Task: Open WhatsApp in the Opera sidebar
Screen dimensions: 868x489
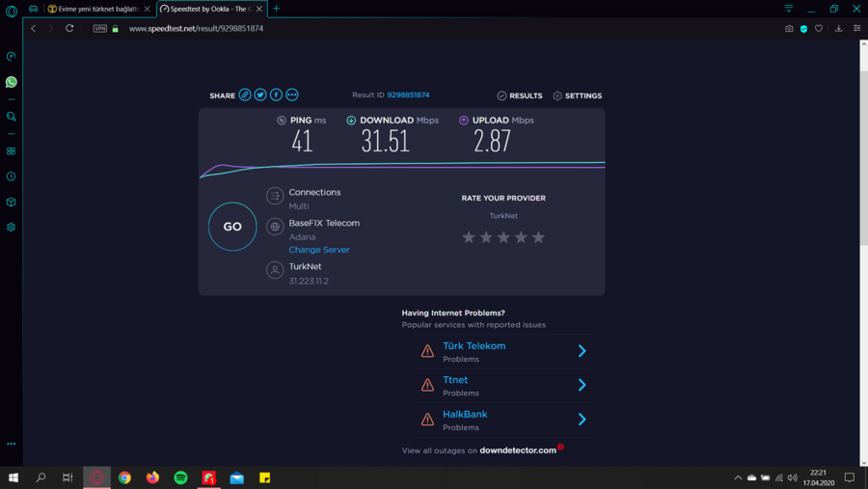Action: 11,82
